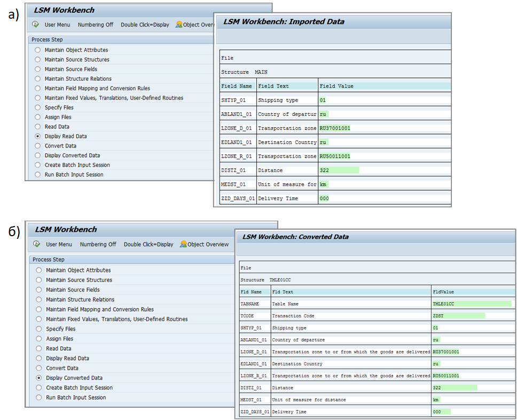517x420 pixels.
Task: Select Maintain Source Structures radio in bottom window
Action: coord(39,280)
